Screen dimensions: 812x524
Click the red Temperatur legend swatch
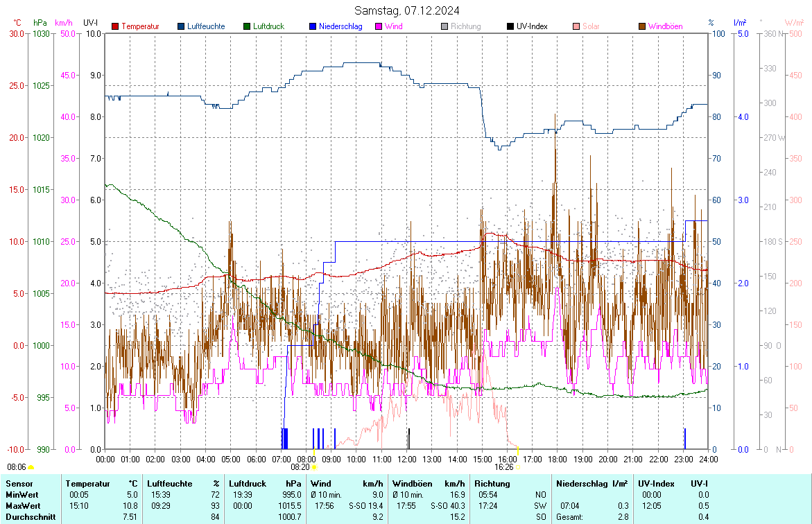pos(115,26)
